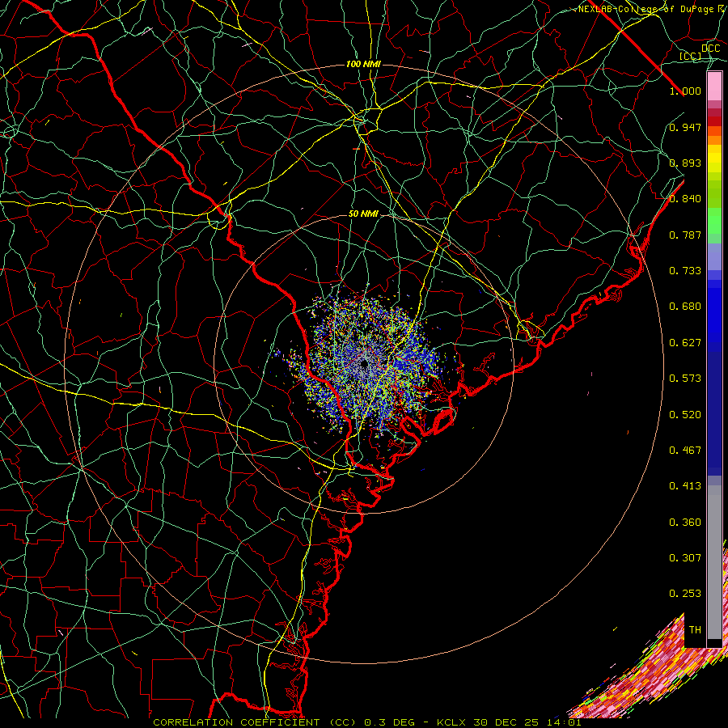728x728 pixels.
Task: Click the "KCLX" station identifier
Action: click(x=451, y=722)
